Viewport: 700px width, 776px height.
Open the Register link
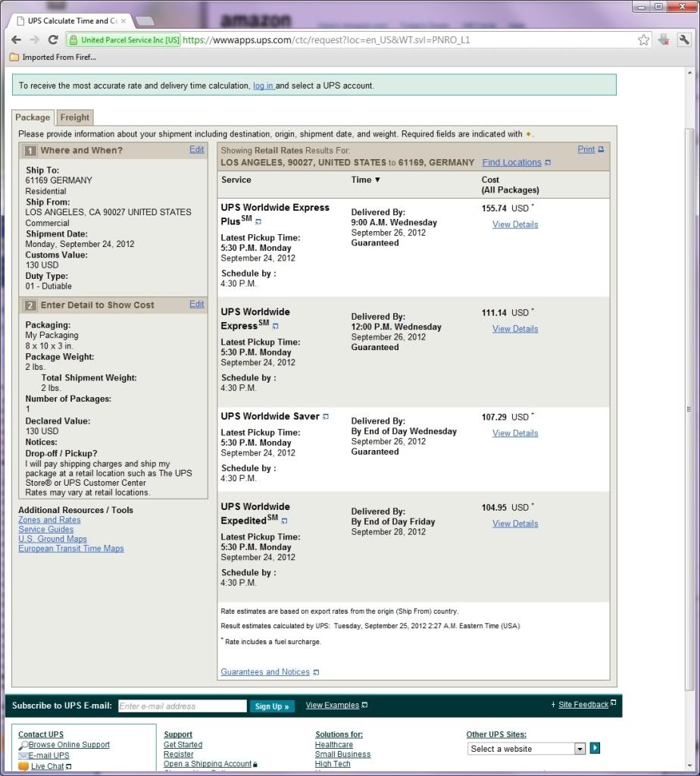(179, 754)
